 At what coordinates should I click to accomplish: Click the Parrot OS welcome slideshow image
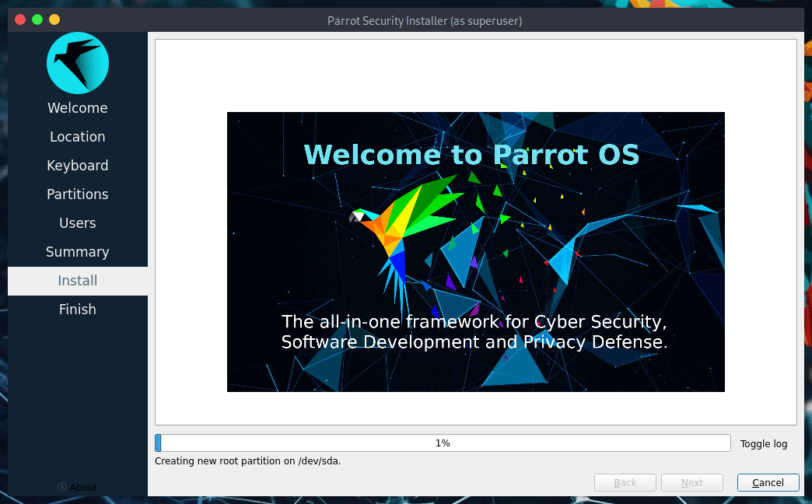(x=475, y=251)
